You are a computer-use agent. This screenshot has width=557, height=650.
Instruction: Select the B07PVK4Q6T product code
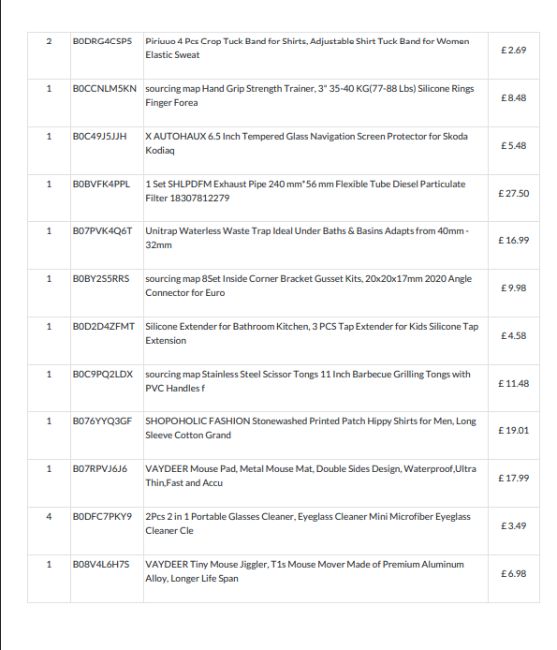pos(102,231)
